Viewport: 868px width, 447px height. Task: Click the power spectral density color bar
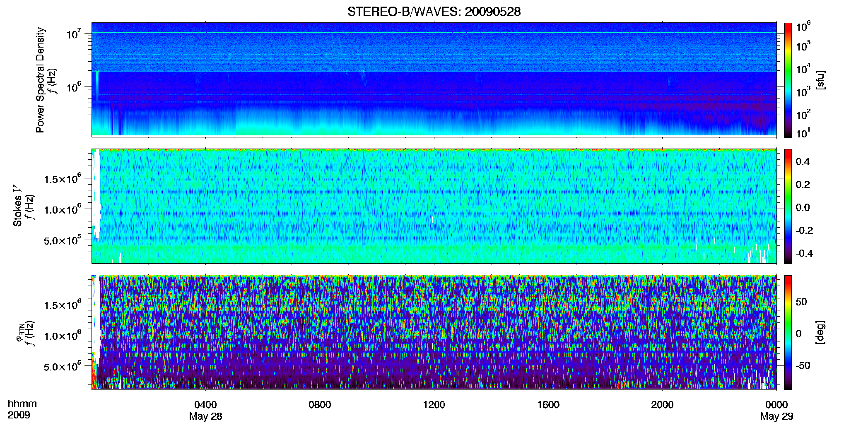788,80
